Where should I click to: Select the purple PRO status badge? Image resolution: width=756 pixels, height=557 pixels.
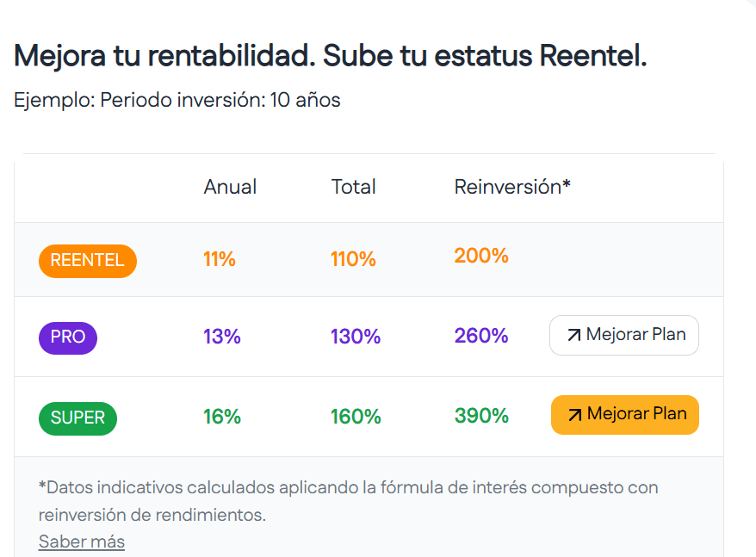point(68,337)
